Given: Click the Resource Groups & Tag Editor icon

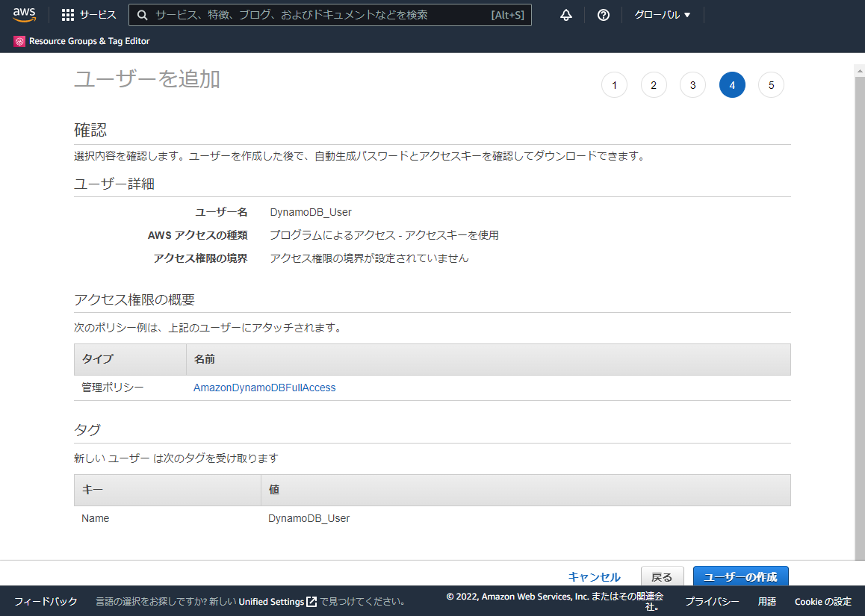Looking at the screenshot, I should coord(19,41).
